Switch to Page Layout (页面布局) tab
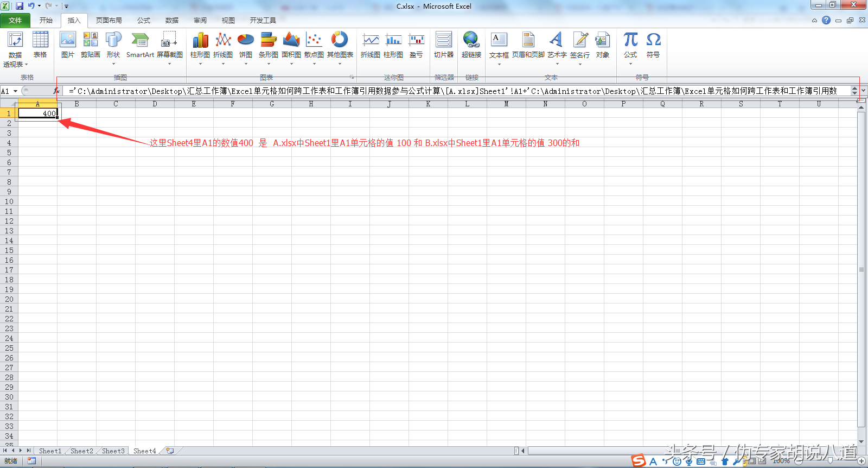 click(109, 21)
